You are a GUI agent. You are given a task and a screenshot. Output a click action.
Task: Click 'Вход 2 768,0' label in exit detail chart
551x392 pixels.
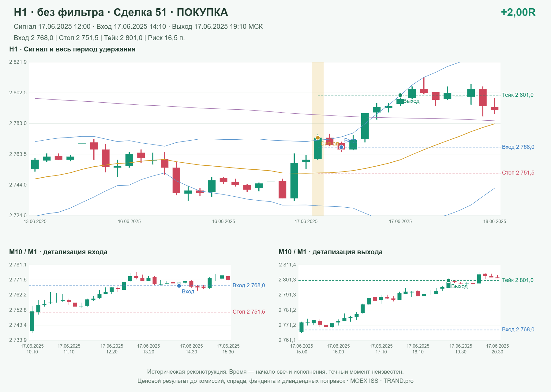518,330
